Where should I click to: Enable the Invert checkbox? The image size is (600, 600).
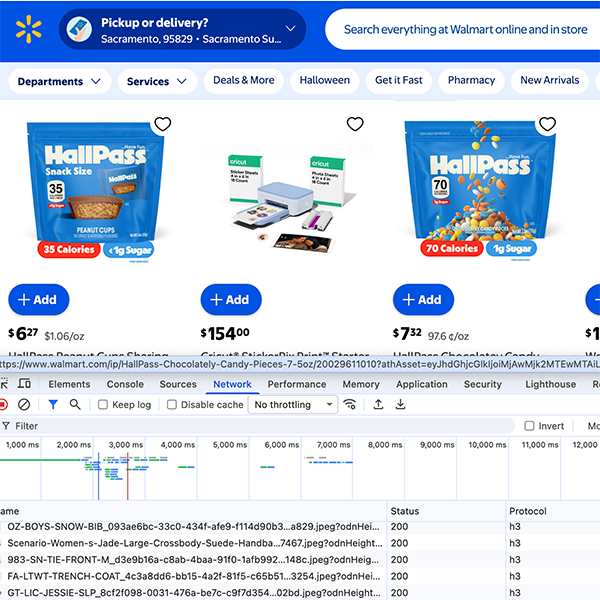click(529, 426)
